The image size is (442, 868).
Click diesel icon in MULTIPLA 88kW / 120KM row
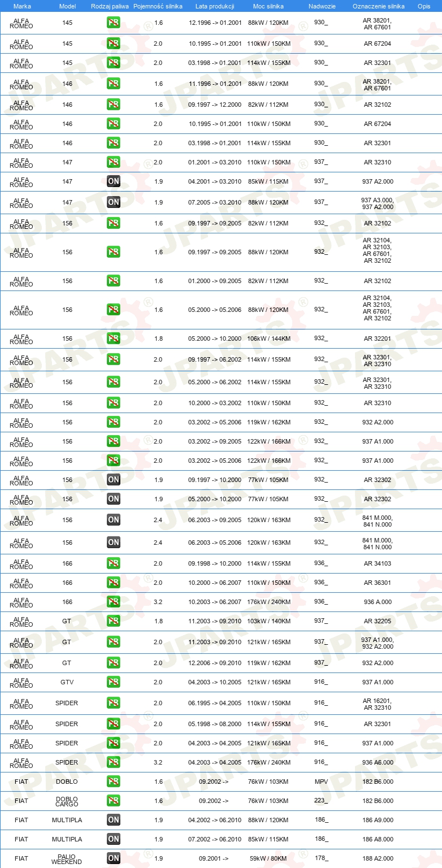113,820
